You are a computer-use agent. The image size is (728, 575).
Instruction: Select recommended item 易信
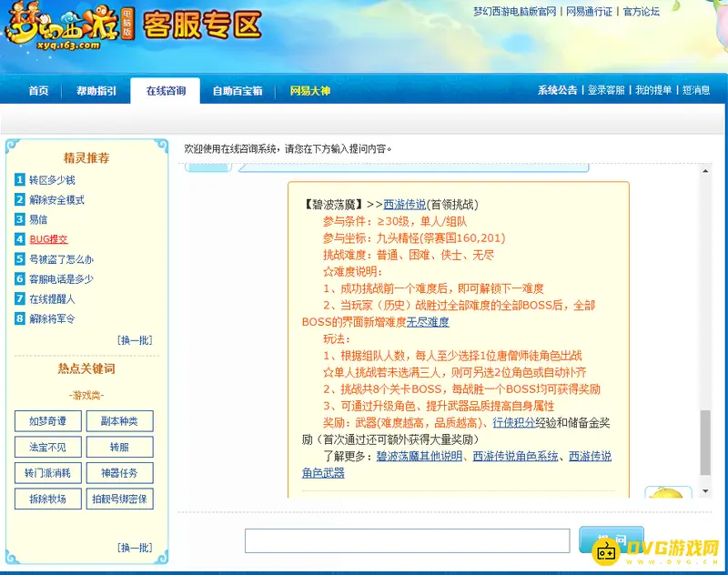point(38,219)
